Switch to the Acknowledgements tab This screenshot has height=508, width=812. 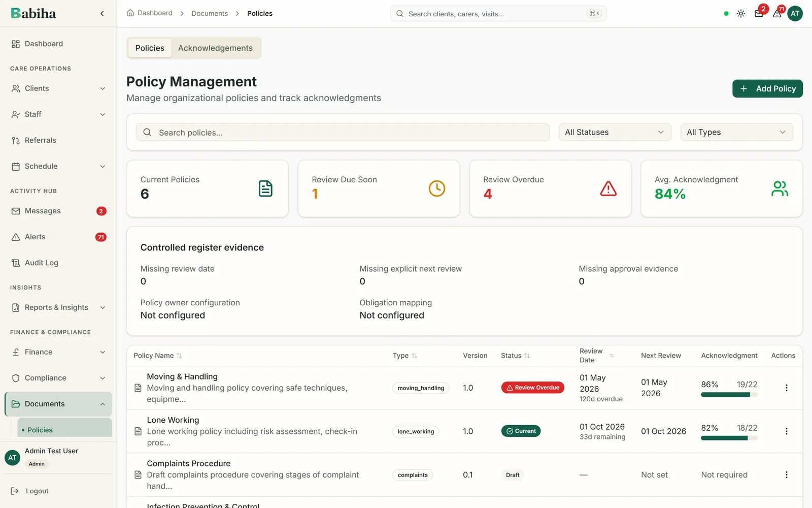[215, 48]
